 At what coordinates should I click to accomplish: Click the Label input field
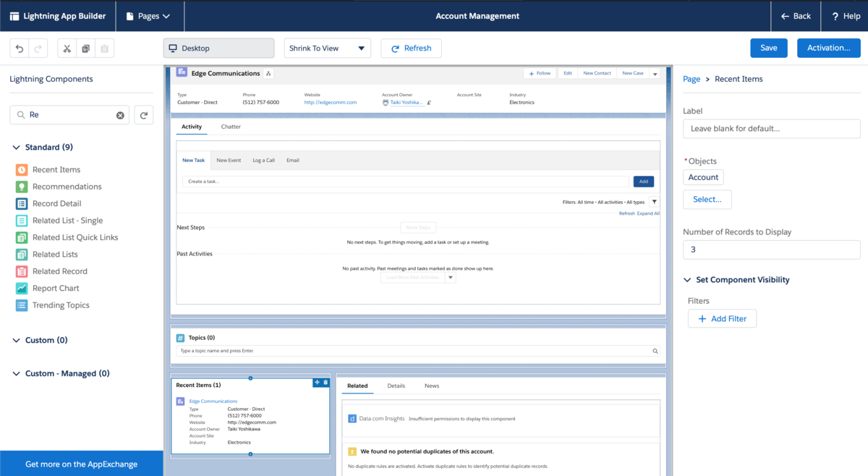[x=772, y=129]
